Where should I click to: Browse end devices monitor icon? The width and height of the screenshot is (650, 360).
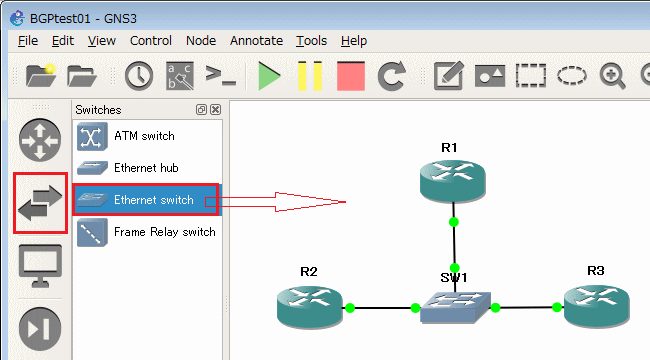tap(40, 266)
